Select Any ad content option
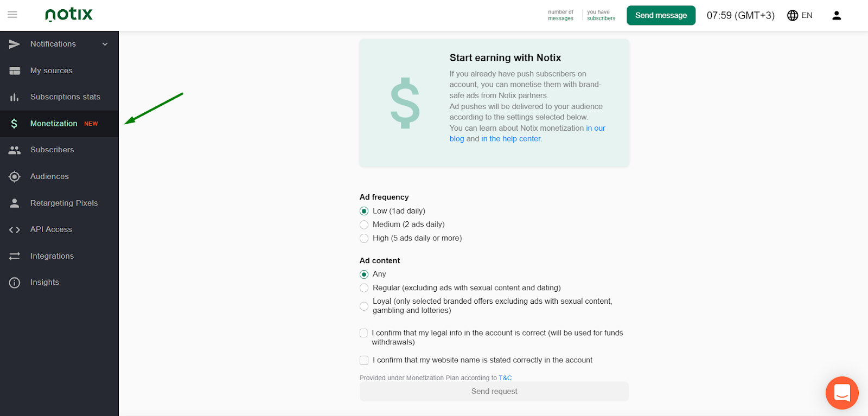 point(364,274)
